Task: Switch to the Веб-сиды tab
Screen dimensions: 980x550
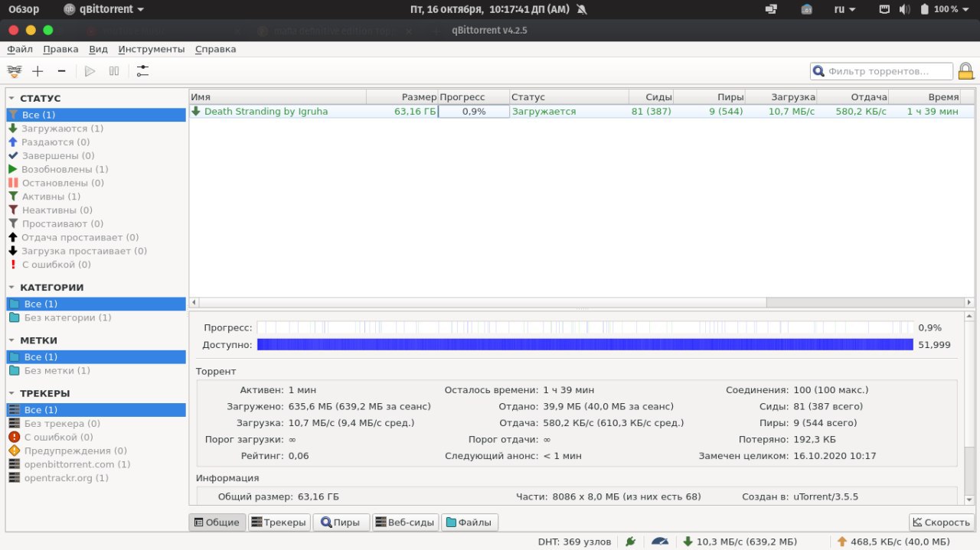Action: point(405,522)
